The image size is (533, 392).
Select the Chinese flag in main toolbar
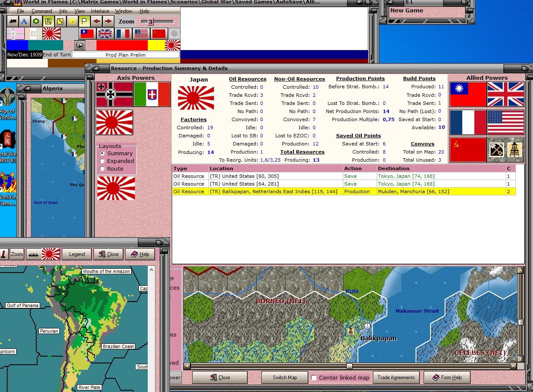point(87,34)
